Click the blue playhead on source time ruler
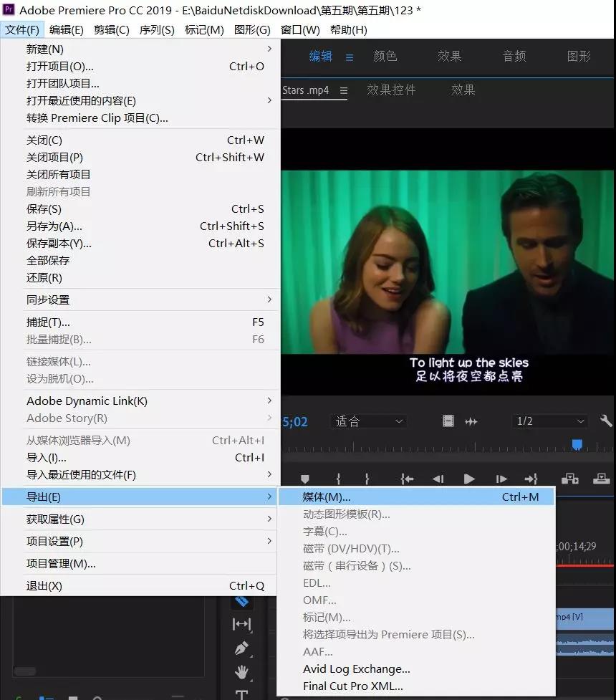Viewport: 616px width, 700px height. (x=577, y=445)
